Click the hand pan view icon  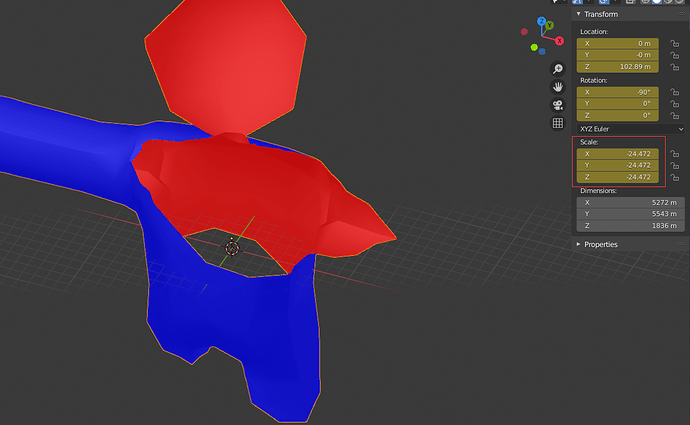pos(558,87)
